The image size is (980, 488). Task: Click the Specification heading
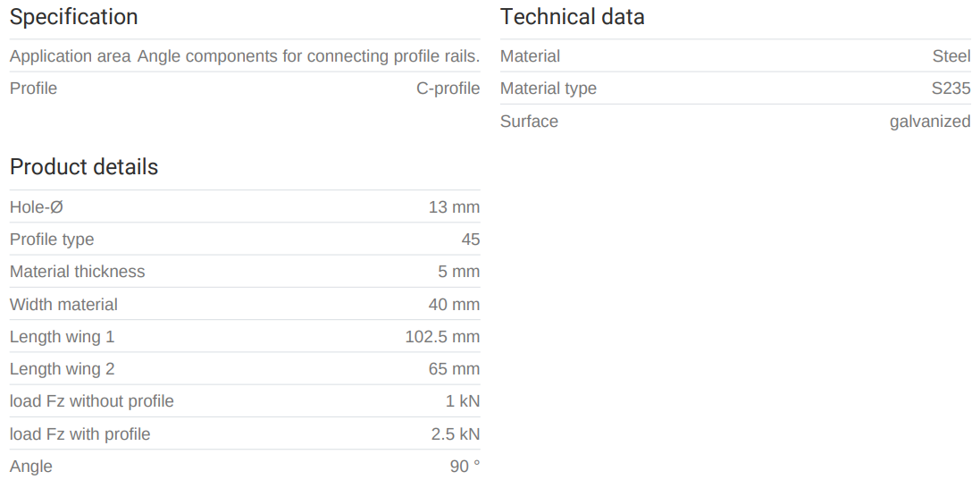[73, 17]
